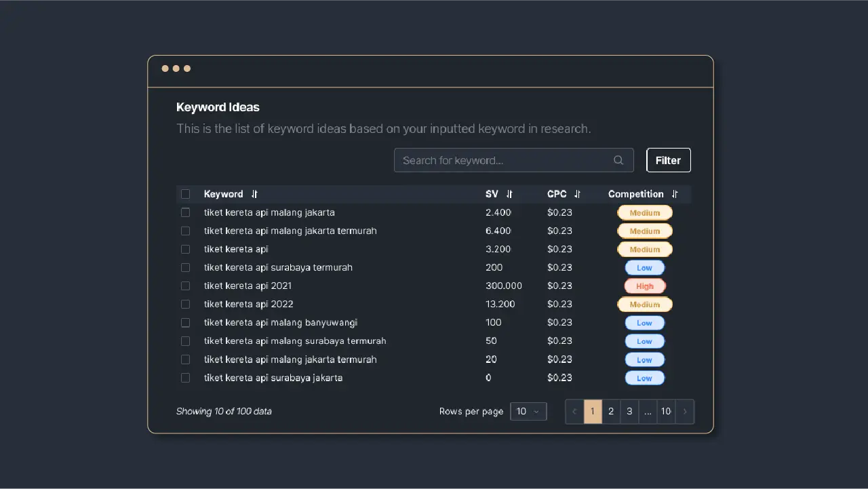Go to page 2 in pagination
The height and width of the screenshot is (489, 868).
(611, 411)
